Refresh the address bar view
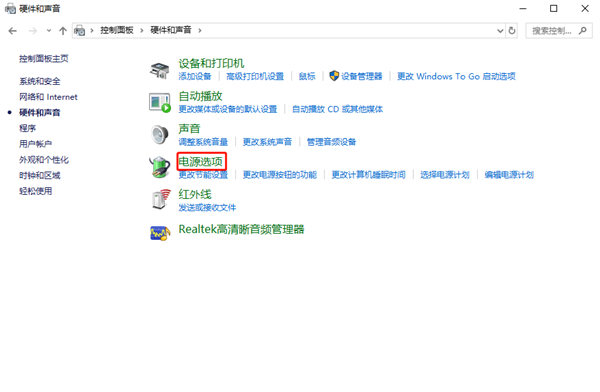The height and width of the screenshot is (392, 600). point(512,30)
